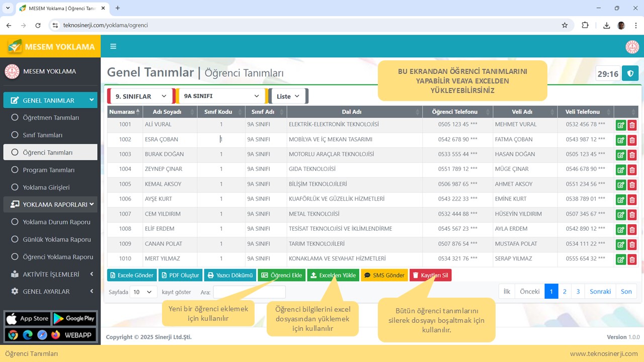This screenshot has width=644, height=362.
Task: Click the Ara search input field
Action: 249,292
